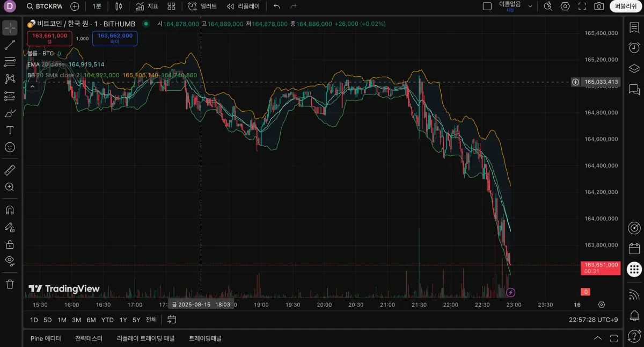The height and width of the screenshot is (347, 644).
Task: Enable the magnet mode tool
Action: click(10, 210)
